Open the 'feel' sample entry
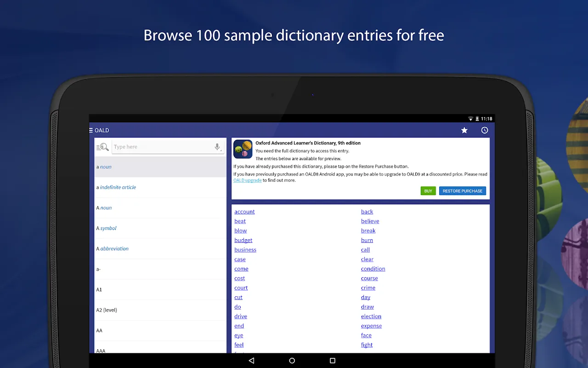 point(239,345)
